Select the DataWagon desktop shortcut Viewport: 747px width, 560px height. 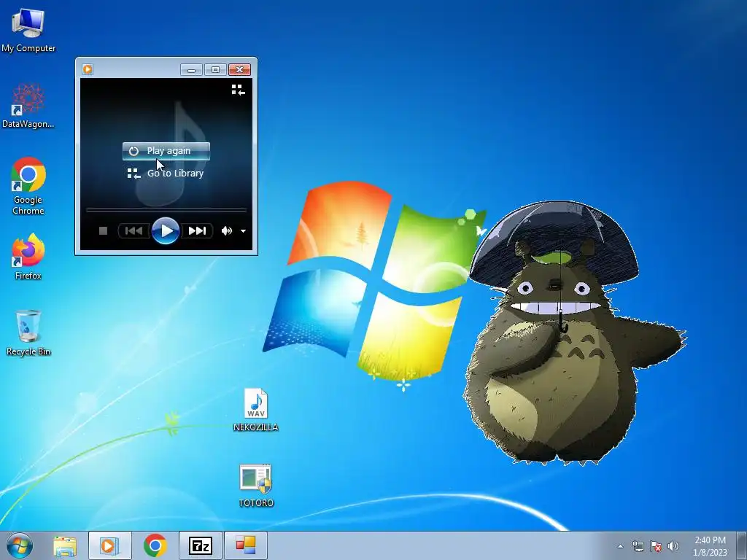click(x=28, y=106)
